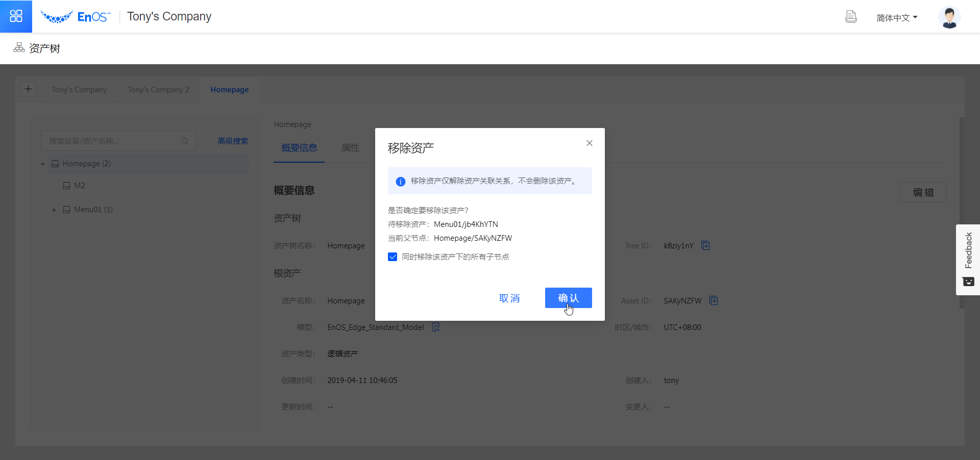Open the Feedback side panel

(968, 260)
